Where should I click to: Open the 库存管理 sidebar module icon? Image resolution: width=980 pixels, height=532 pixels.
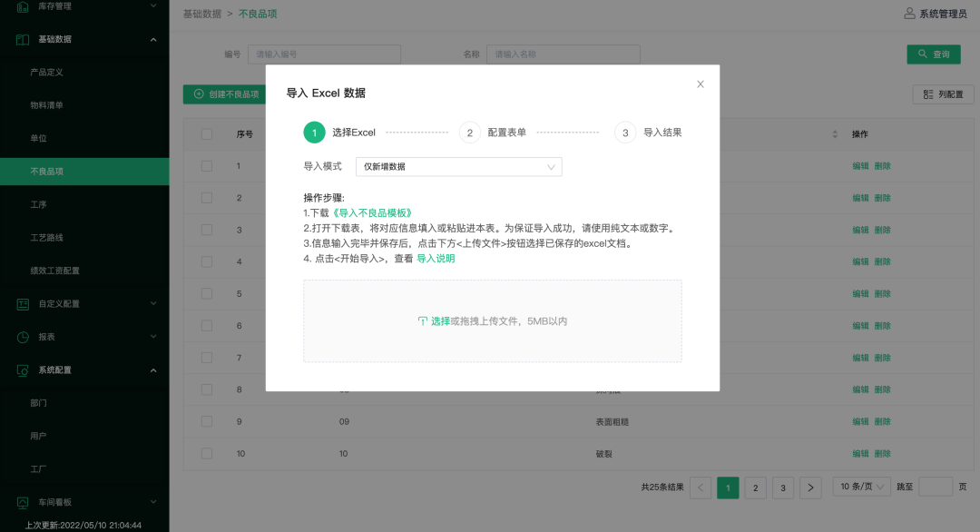pos(24,7)
